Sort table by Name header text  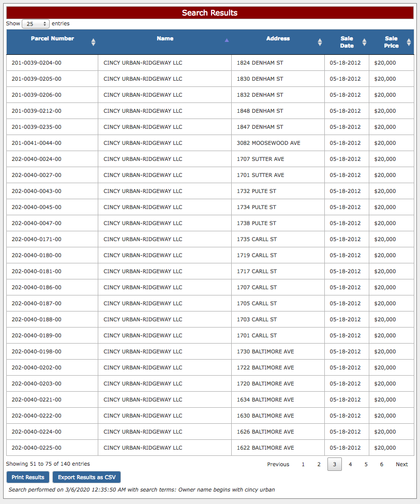coord(165,39)
